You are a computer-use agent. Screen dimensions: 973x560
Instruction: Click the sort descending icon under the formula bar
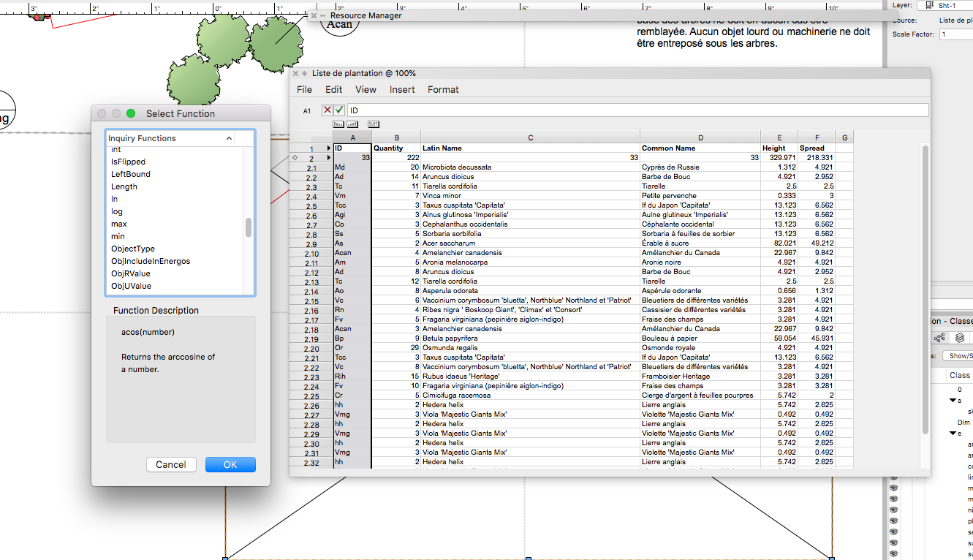356,124
